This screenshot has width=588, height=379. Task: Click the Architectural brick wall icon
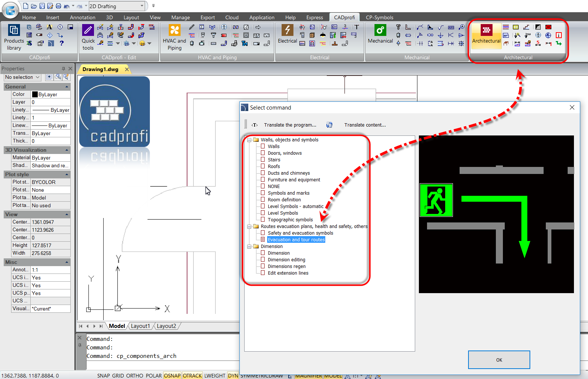pos(486,30)
